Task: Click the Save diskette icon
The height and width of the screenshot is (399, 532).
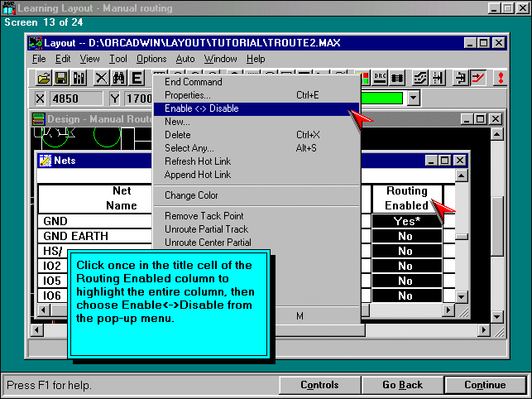Action: point(61,78)
